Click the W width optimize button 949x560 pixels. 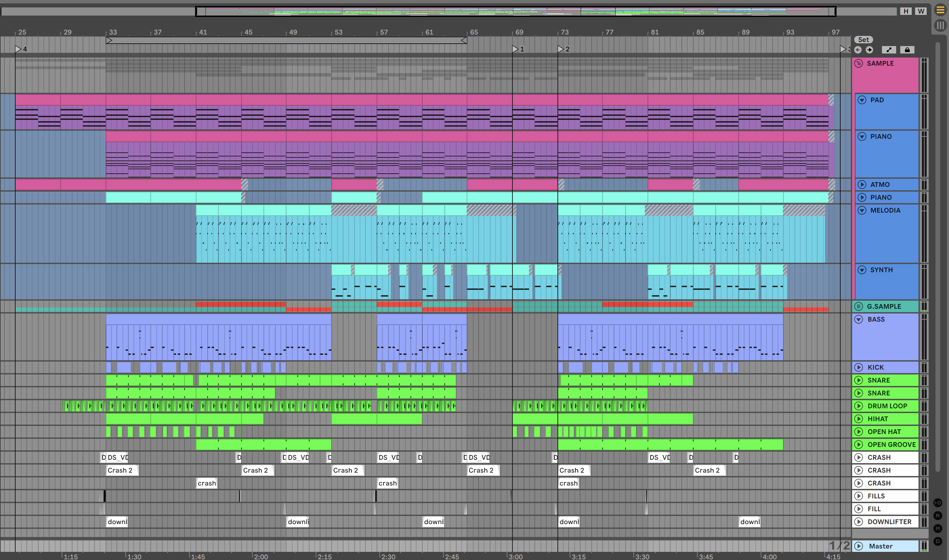click(921, 11)
